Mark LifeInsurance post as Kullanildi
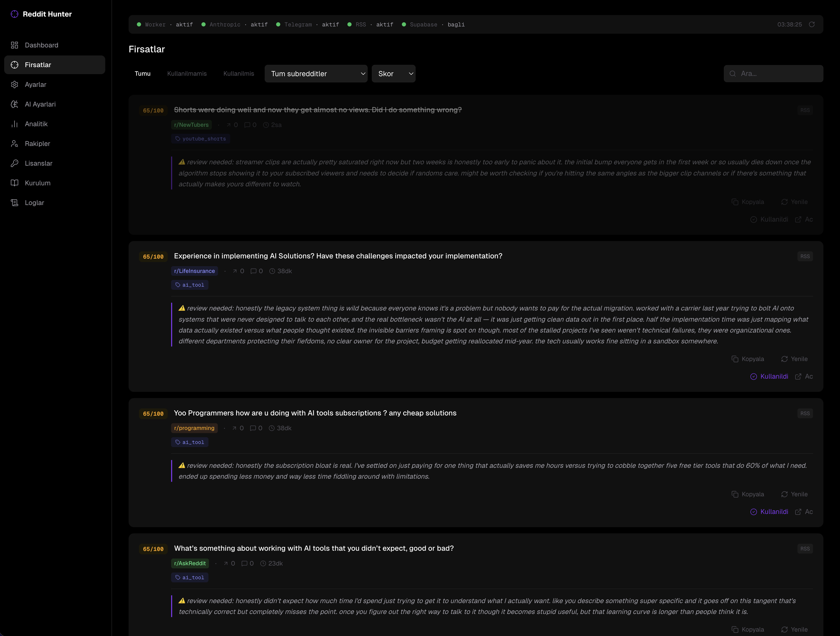The width and height of the screenshot is (840, 636). point(769,376)
